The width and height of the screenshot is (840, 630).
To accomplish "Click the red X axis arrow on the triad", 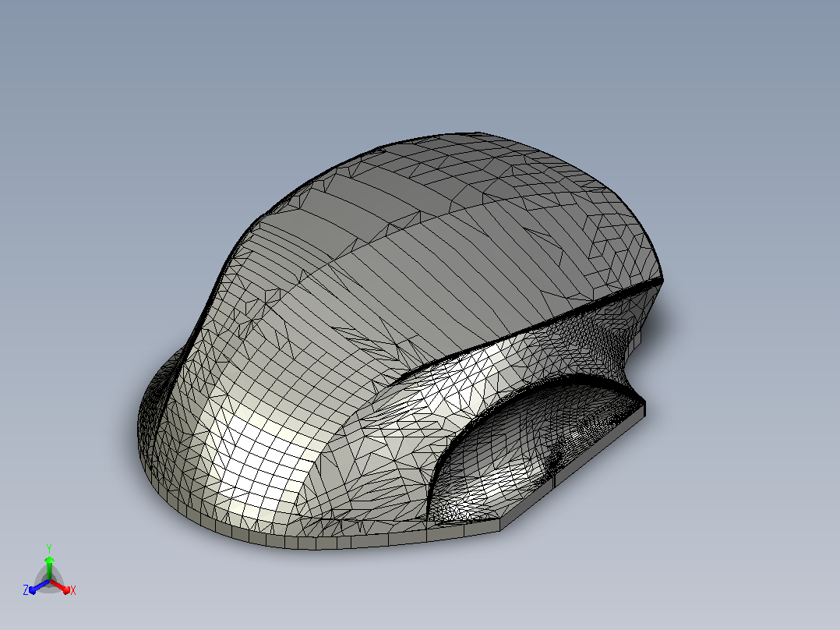I will [x=61, y=586].
